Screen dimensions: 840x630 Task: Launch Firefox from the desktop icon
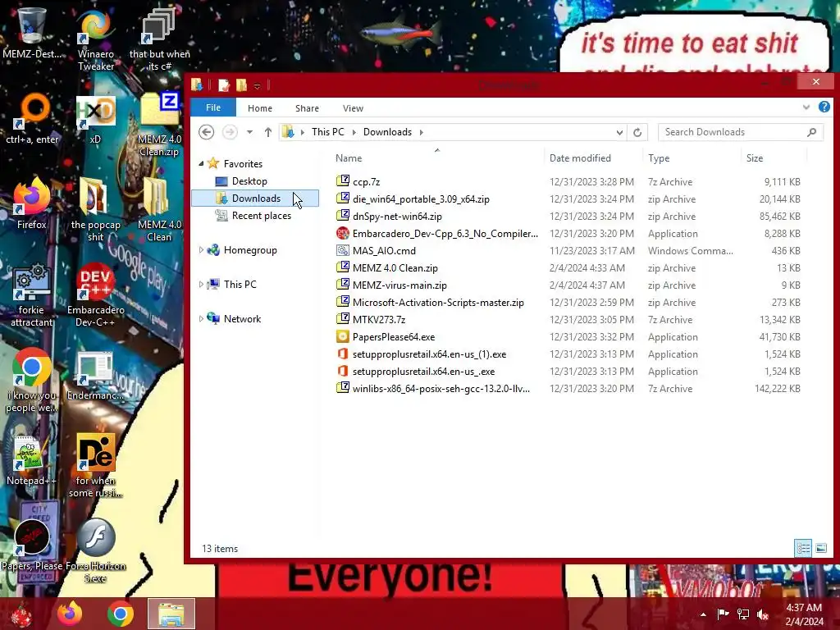[x=32, y=203]
